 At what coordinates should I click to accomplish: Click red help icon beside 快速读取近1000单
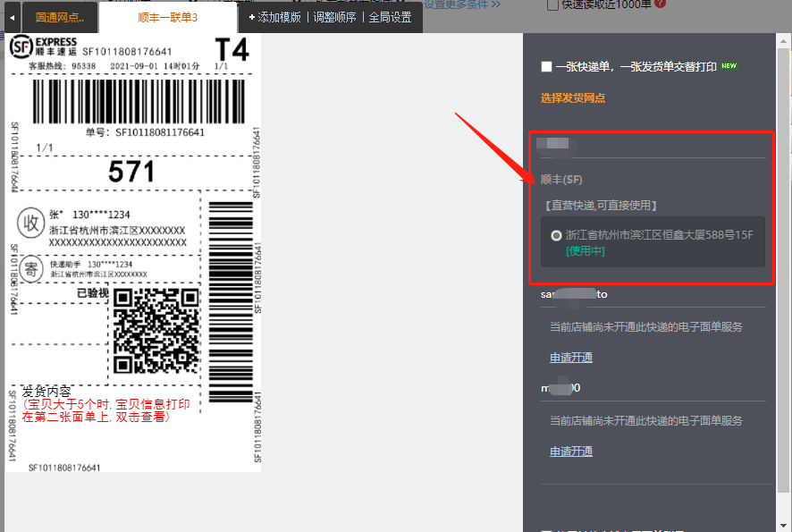[x=660, y=4]
